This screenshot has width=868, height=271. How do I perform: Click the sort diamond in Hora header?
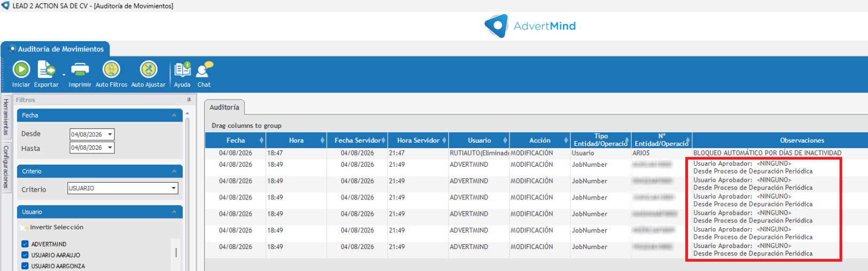point(323,140)
